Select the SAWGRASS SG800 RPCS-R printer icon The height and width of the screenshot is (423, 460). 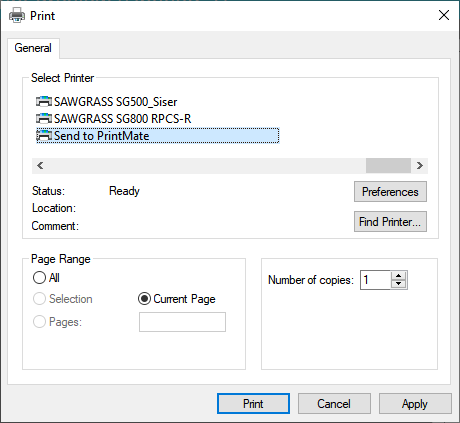[x=44, y=118]
